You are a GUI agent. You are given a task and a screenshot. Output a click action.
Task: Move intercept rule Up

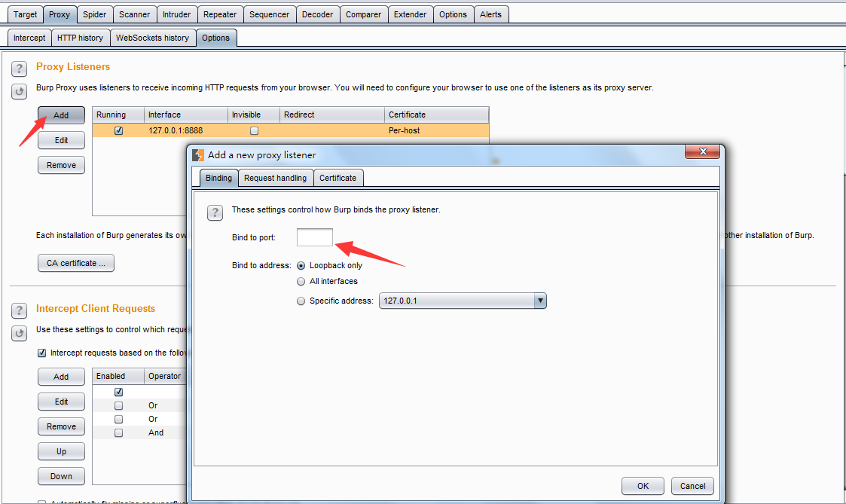click(61, 451)
